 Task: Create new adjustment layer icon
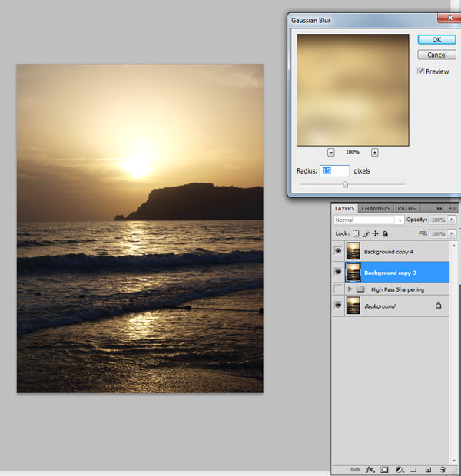point(400,470)
